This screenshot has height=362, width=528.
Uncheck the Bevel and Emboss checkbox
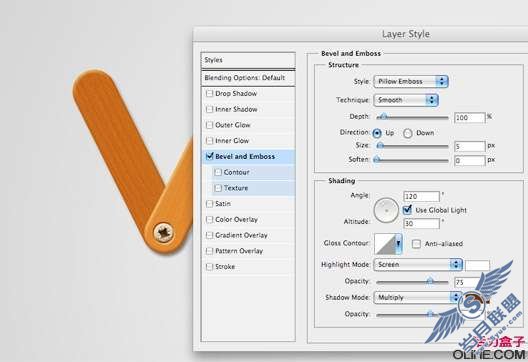[x=209, y=156]
